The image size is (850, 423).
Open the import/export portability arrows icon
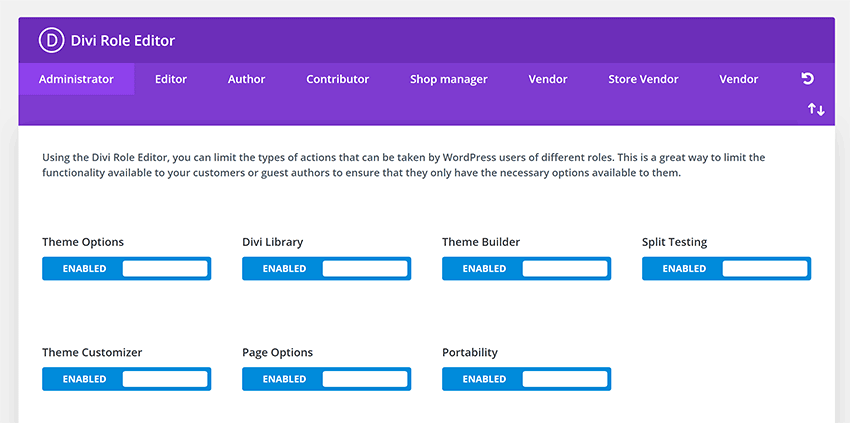click(816, 110)
